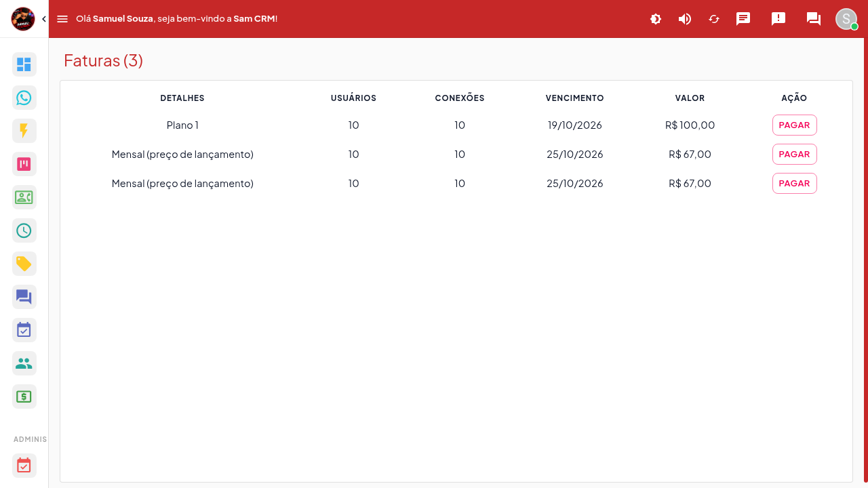Open the internal chat sidebar icon
This screenshot has width=868, height=488.
(x=24, y=297)
